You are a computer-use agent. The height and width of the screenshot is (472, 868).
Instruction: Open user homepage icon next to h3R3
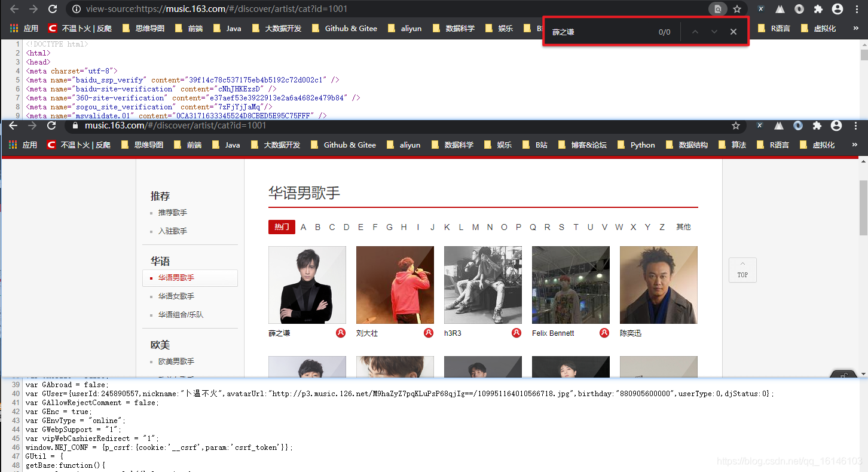point(516,333)
